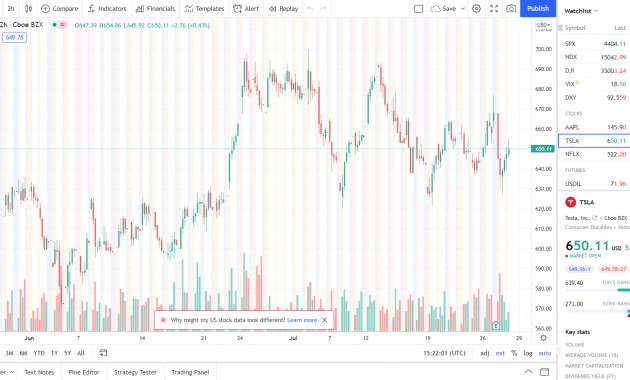The image size is (630, 380).
Task: Set range to 1Y
Action: pos(54,353)
